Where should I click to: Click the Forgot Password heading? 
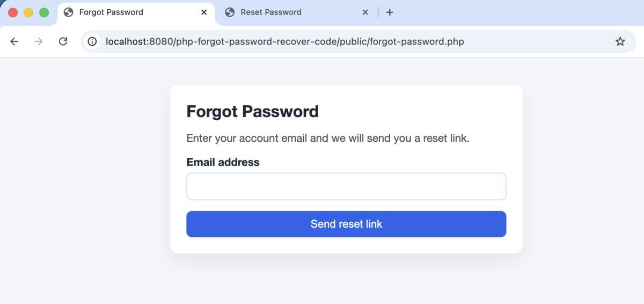[252, 111]
